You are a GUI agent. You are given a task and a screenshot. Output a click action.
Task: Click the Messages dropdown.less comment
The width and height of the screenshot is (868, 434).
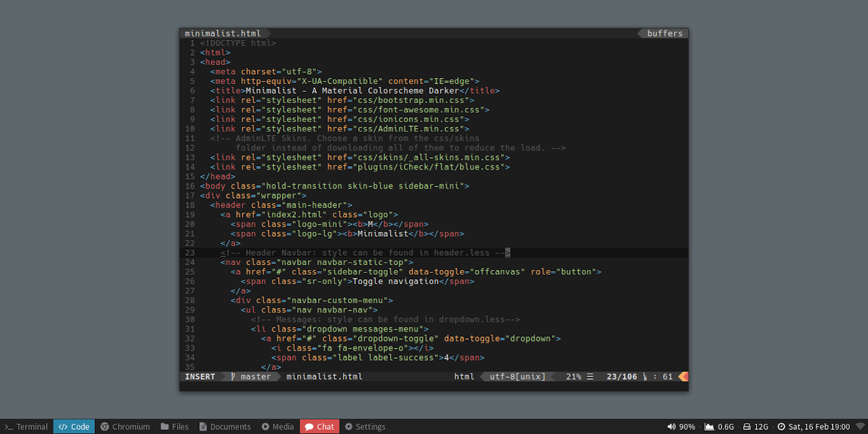[x=385, y=318]
